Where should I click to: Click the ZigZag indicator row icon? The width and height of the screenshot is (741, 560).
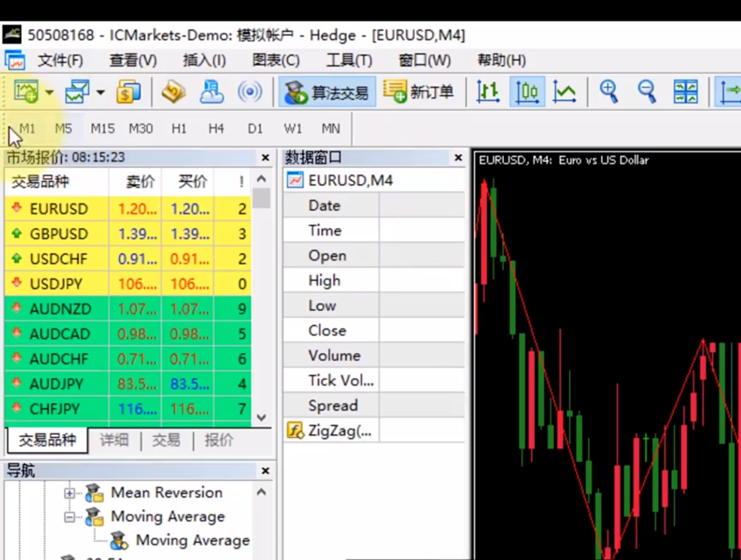295,430
